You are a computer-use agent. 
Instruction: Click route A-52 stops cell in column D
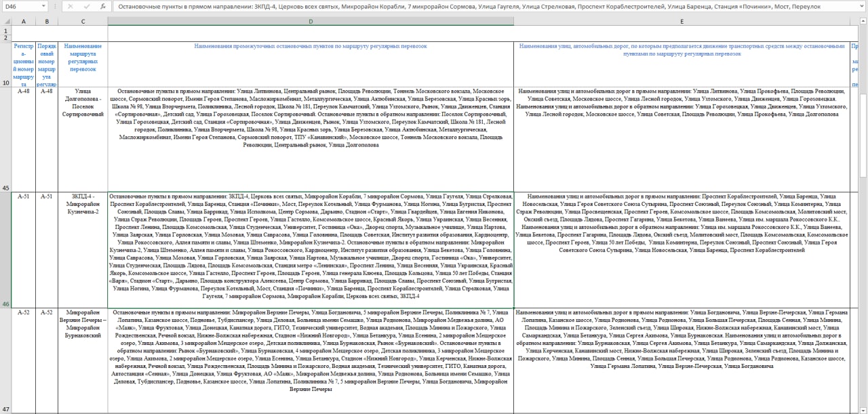click(x=311, y=360)
